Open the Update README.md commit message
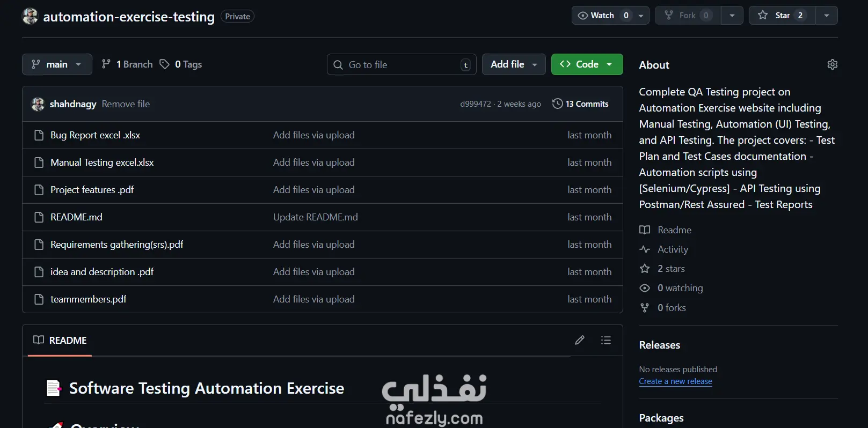 click(x=315, y=217)
